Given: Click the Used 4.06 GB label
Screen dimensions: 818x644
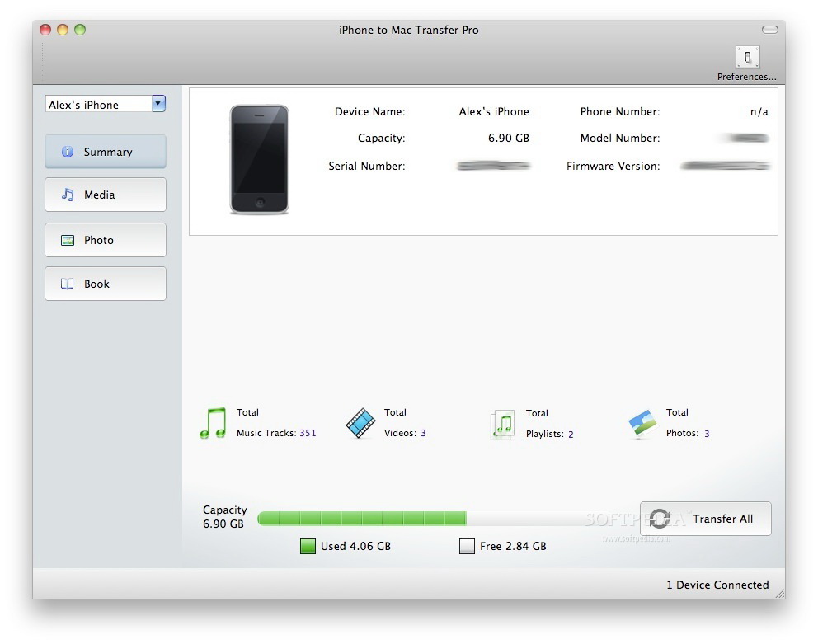Looking at the screenshot, I should pyautogui.click(x=355, y=547).
